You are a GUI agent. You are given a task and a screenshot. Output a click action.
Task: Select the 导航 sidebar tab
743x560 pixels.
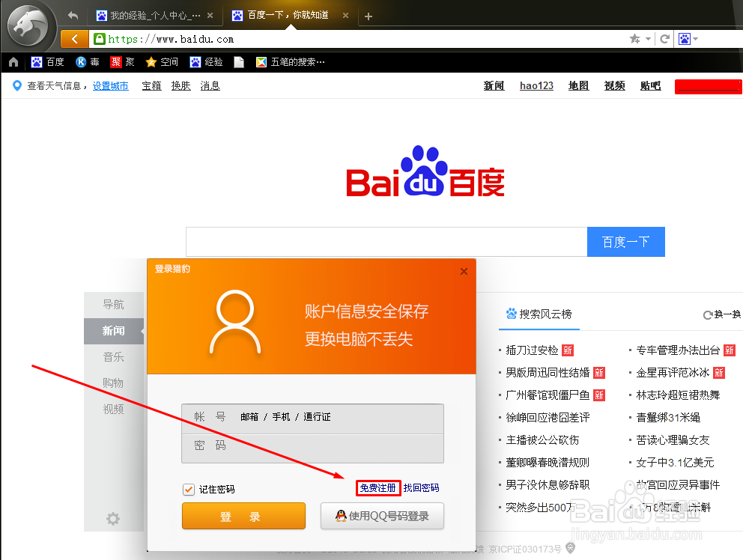[114, 304]
